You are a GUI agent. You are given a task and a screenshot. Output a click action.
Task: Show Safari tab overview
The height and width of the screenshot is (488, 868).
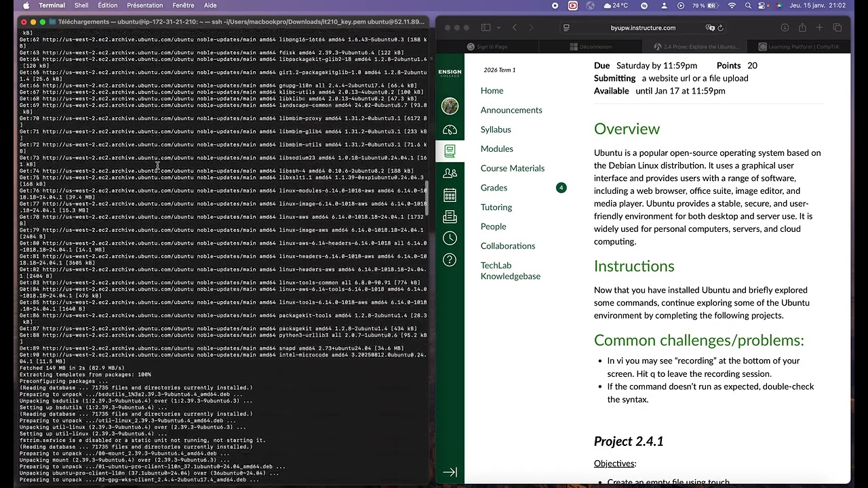[x=837, y=28]
